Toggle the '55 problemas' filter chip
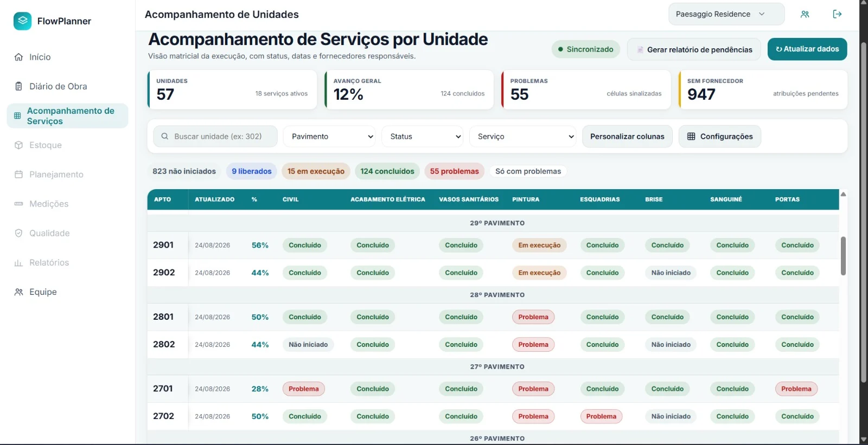 [455, 171]
